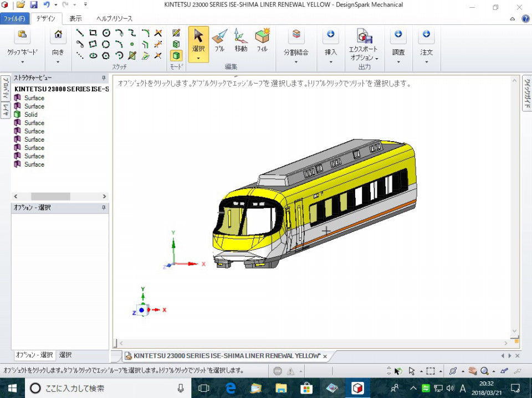Open the 分割結合 dropdown arrow

click(296, 62)
